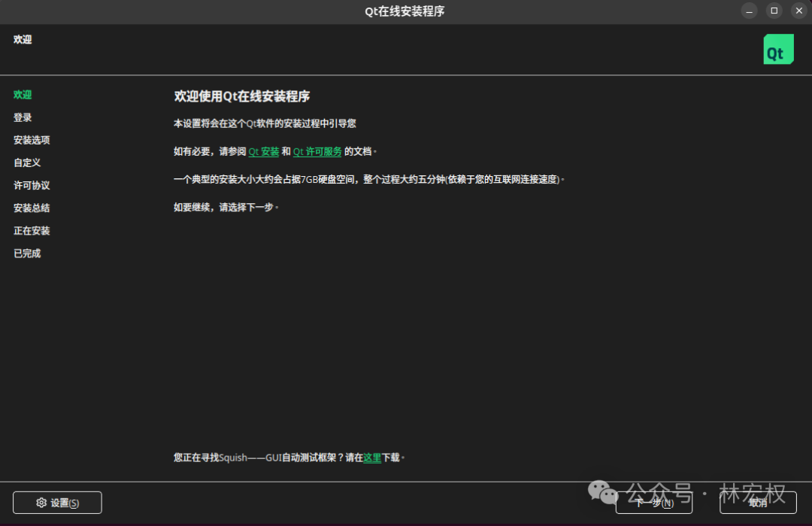Select the 已完成 step in sidebar
812x526 pixels.
(27, 254)
